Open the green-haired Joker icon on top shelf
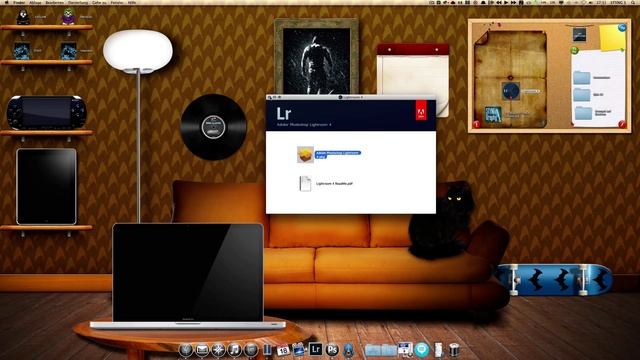Screen dimensions: 640x360 68,17
